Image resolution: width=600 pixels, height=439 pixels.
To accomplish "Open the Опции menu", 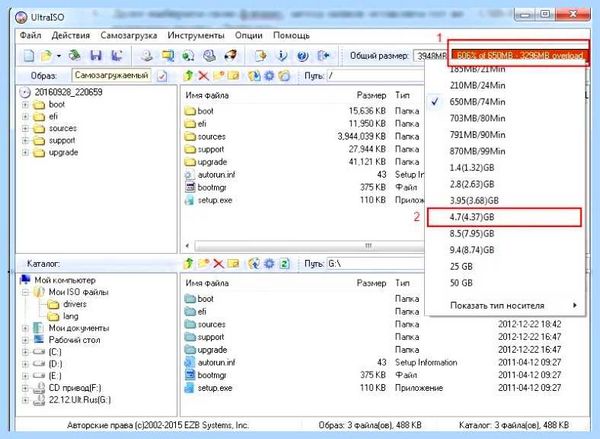I will (x=249, y=36).
